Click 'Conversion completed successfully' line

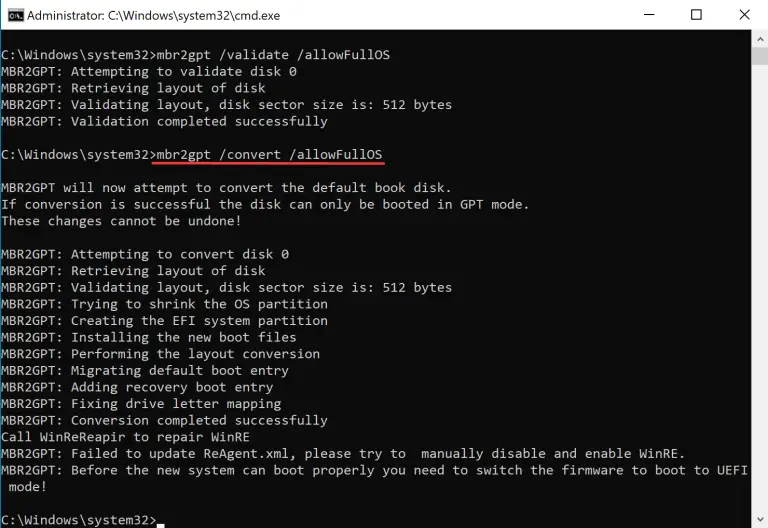(164, 421)
